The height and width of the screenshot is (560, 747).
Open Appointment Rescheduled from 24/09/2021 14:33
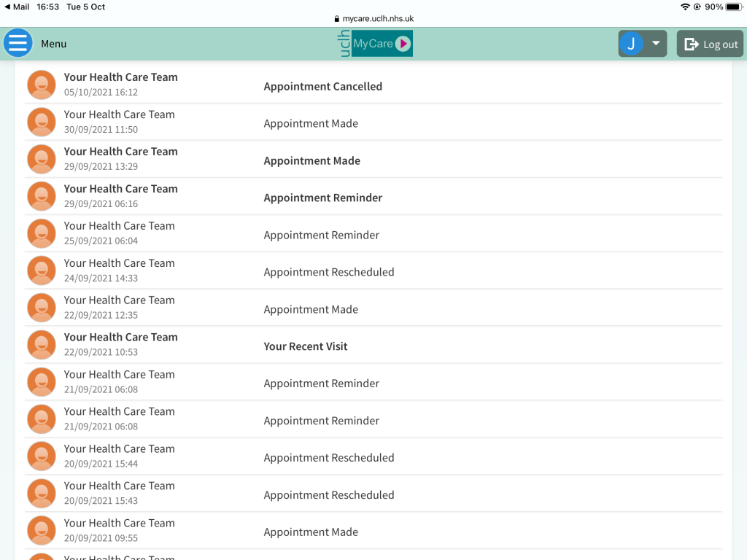click(328, 272)
